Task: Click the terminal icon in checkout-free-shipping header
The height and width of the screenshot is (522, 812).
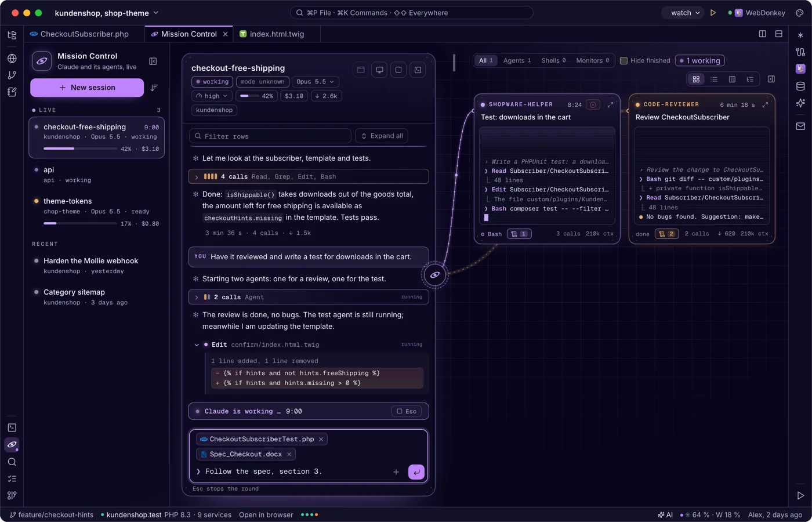Action: (x=418, y=70)
